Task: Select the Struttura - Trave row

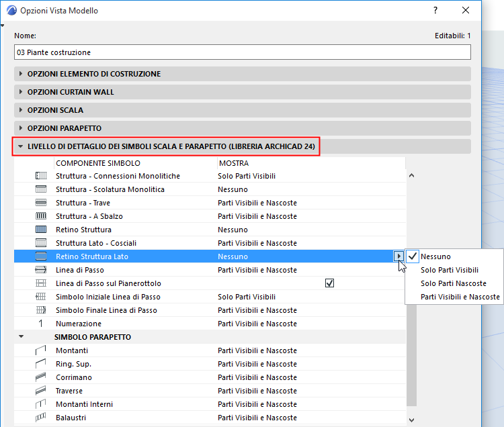Action: pos(210,203)
